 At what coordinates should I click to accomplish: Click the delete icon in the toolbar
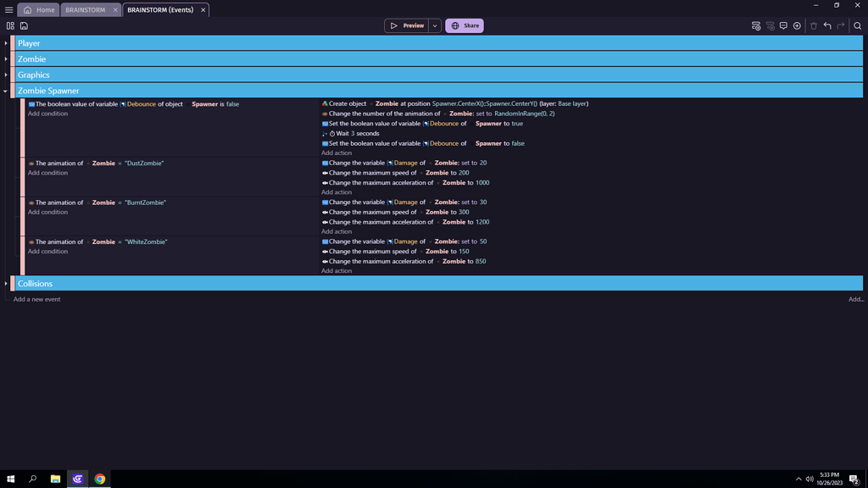(x=813, y=25)
